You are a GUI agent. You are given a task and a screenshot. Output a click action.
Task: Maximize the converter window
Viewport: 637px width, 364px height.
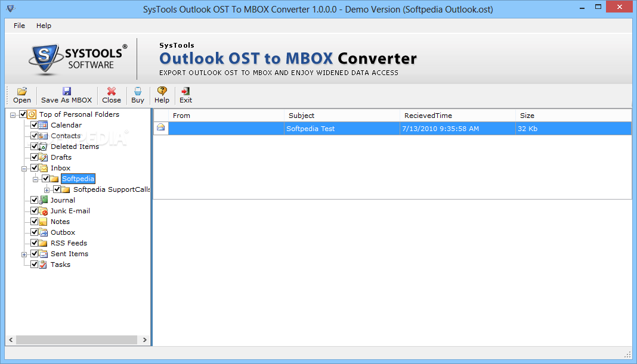tap(598, 7)
